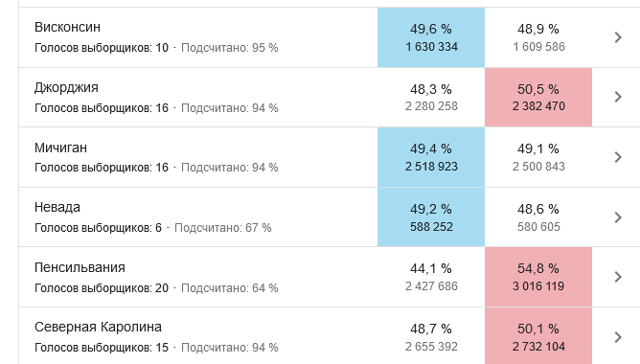Select blue 49,6 % cell for Висконсин
Screen dimensions: 640x364
(x=431, y=37)
